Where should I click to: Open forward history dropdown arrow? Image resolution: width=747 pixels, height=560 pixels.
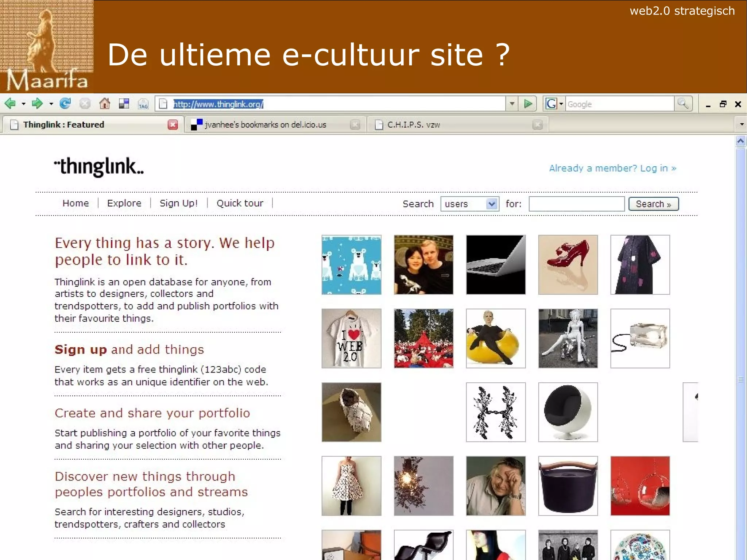[x=51, y=104]
